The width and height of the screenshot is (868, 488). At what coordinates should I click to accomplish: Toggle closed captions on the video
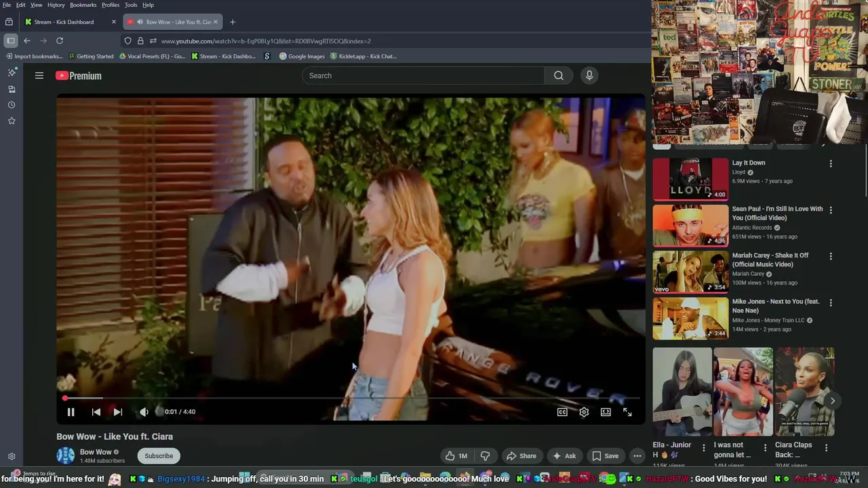[x=562, y=412]
